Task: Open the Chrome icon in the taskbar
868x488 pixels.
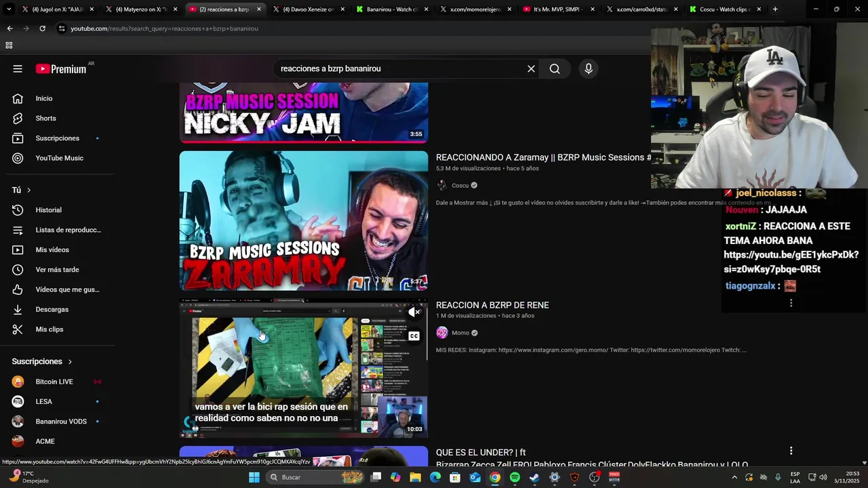Action: (495, 477)
